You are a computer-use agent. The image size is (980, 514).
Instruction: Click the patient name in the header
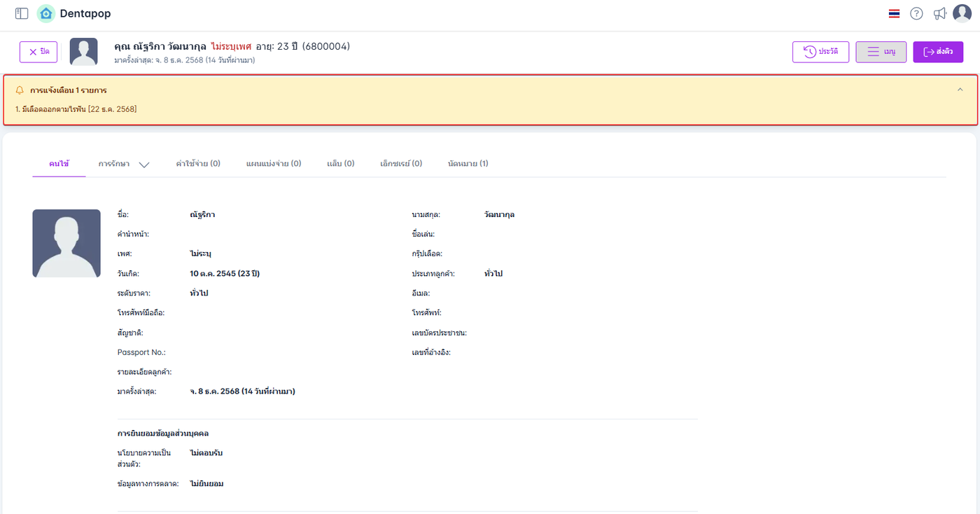pos(159,46)
